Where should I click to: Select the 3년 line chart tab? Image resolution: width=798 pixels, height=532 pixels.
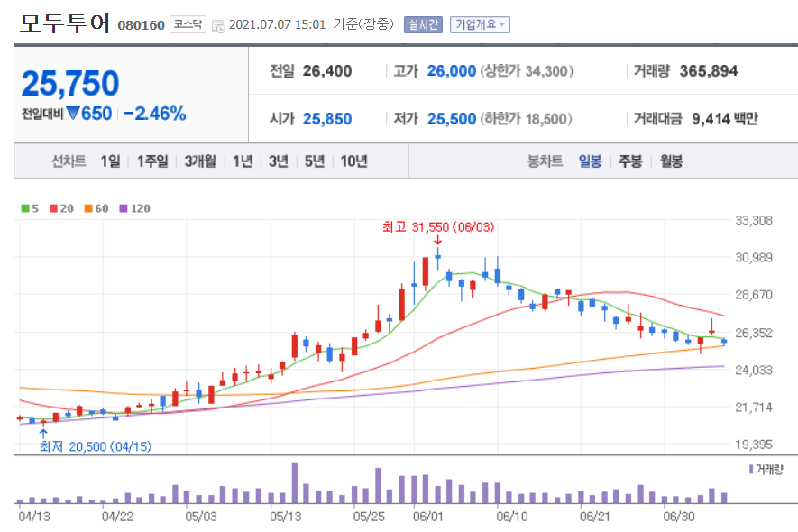[x=279, y=161]
